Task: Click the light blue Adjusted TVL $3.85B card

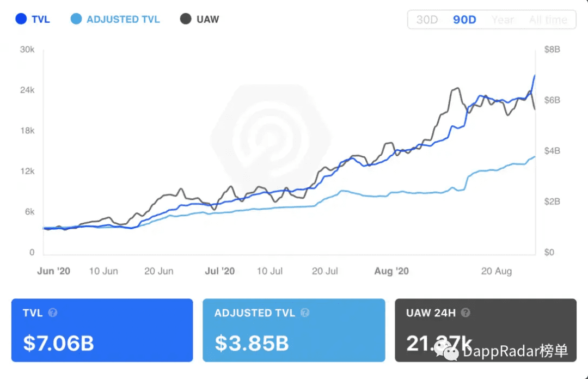Action: [x=294, y=330]
